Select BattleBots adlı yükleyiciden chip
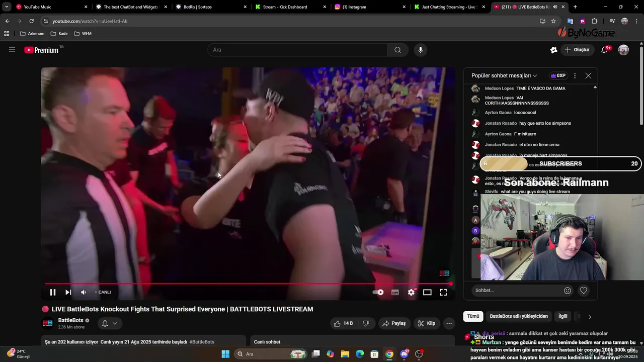This screenshot has width=644, height=362. (x=519, y=316)
